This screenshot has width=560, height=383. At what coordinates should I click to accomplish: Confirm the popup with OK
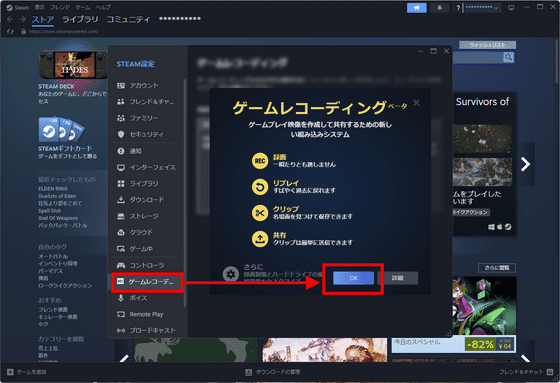(x=354, y=278)
